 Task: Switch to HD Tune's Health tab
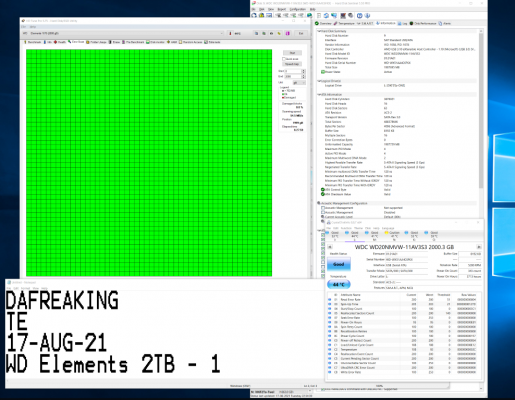tap(60, 42)
